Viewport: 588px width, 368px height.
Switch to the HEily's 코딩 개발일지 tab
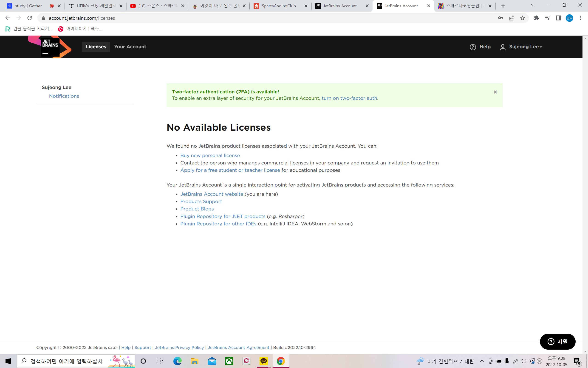point(95,6)
